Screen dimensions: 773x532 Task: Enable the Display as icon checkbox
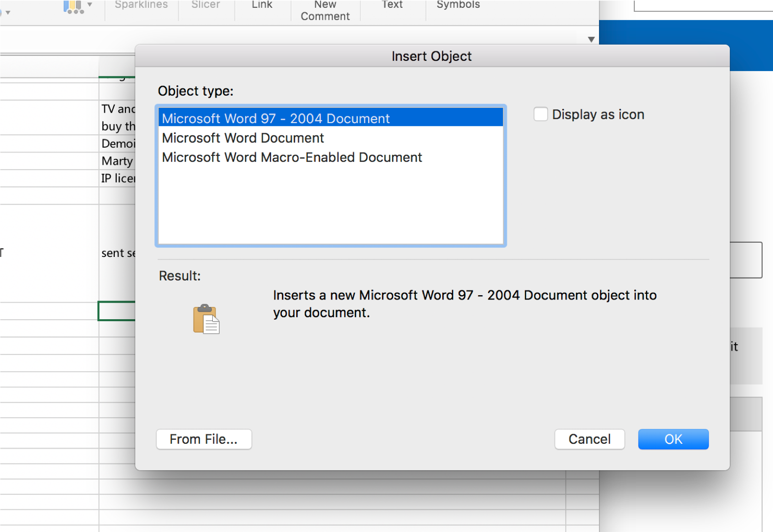[541, 114]
